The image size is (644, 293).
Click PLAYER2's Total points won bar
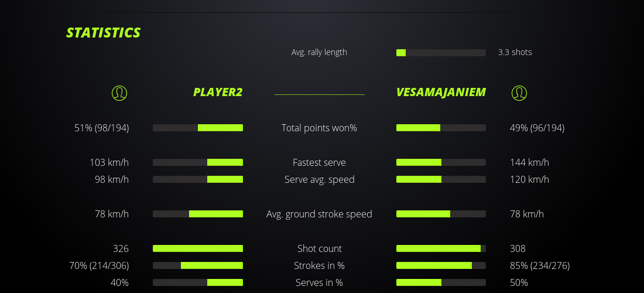pos(198,128)
